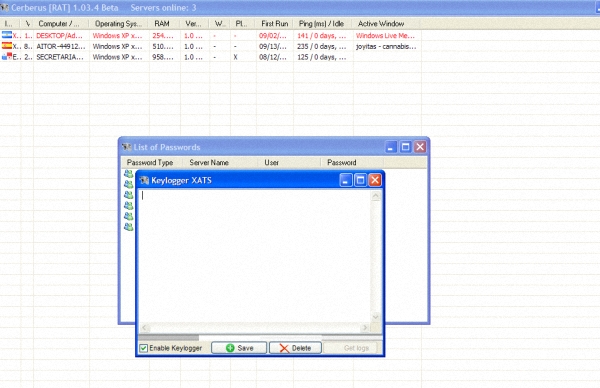600x388 pixels.
Task: Sort servers by Computer column header
Action: pyautogui.click(x=61, y=24)
